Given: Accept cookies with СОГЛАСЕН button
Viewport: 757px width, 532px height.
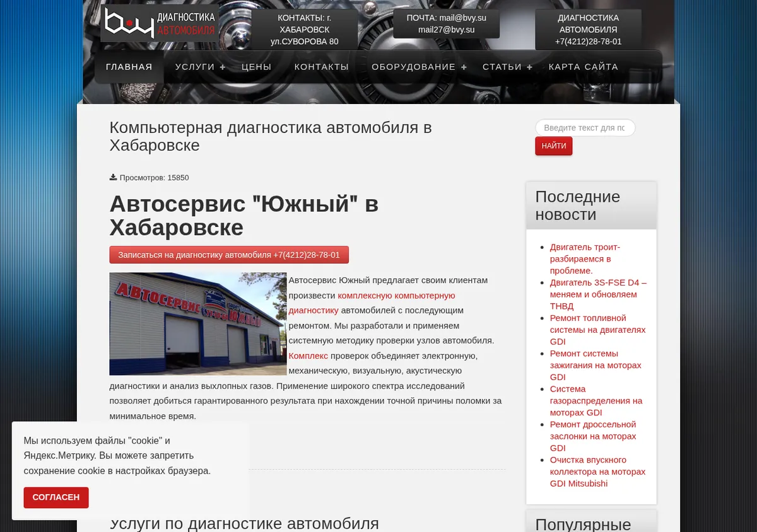Looking at the screenshot, I should (x=56, y=497).
